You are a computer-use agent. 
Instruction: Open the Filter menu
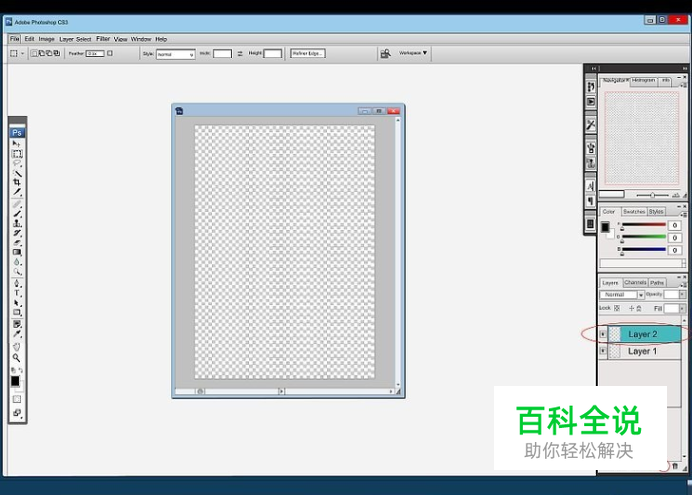pos(103,39)
